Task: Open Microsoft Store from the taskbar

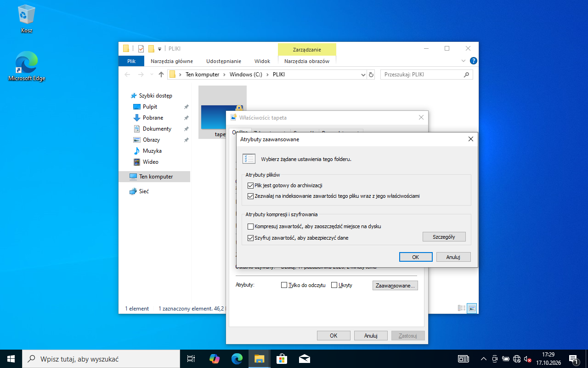Action: [x=282, y=358]
